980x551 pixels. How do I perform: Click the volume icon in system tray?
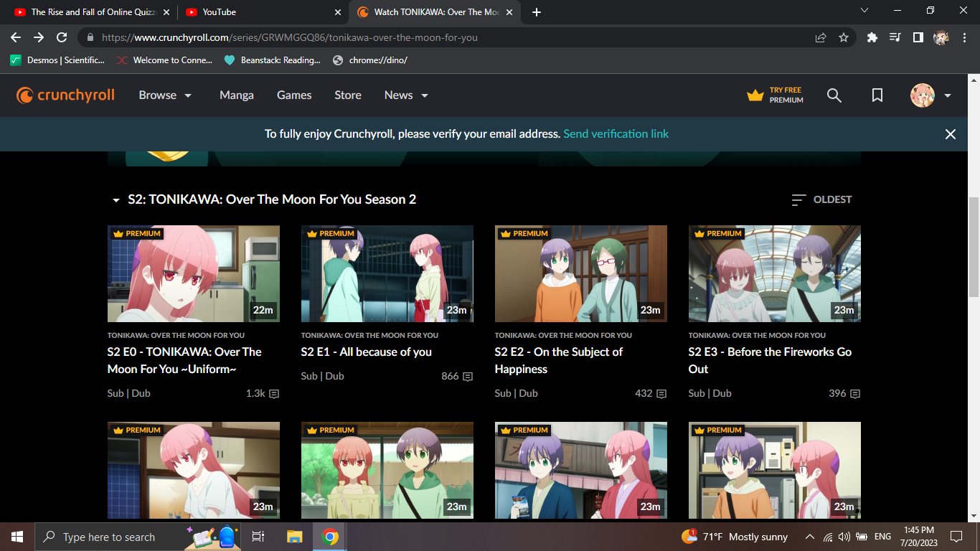tap(844, 537)
